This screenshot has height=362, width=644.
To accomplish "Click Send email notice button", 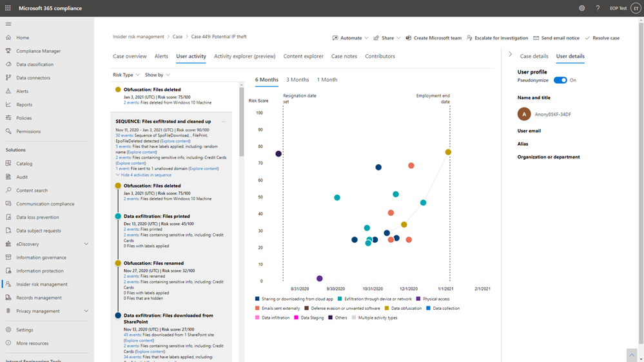I will point(556,38).
